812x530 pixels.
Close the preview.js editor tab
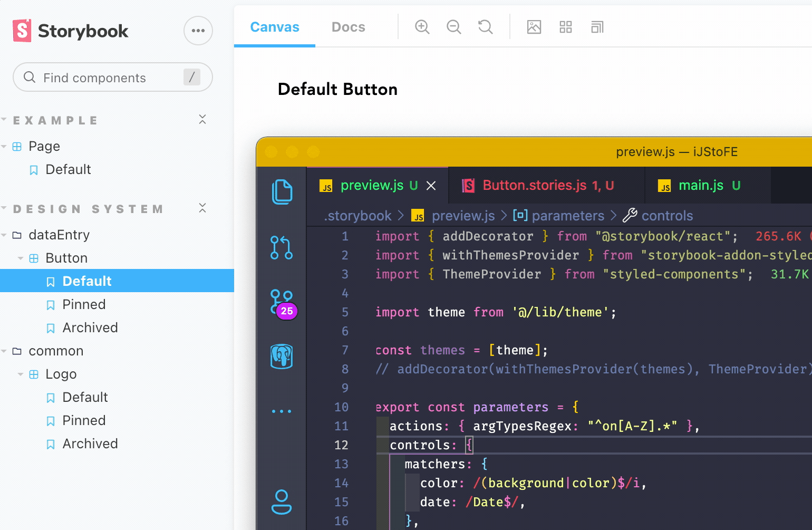(431, 186)
